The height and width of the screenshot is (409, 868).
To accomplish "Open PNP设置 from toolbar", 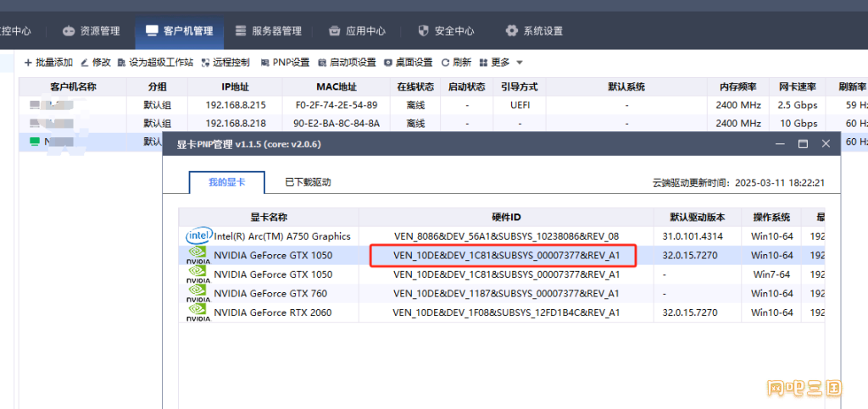I will point(285,63).
